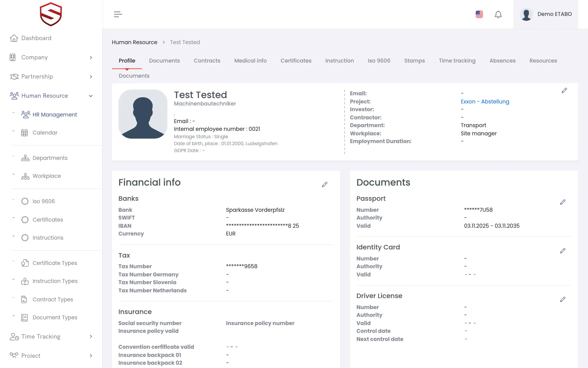Open the Iso 9606 tab

(x=379, y=60)
